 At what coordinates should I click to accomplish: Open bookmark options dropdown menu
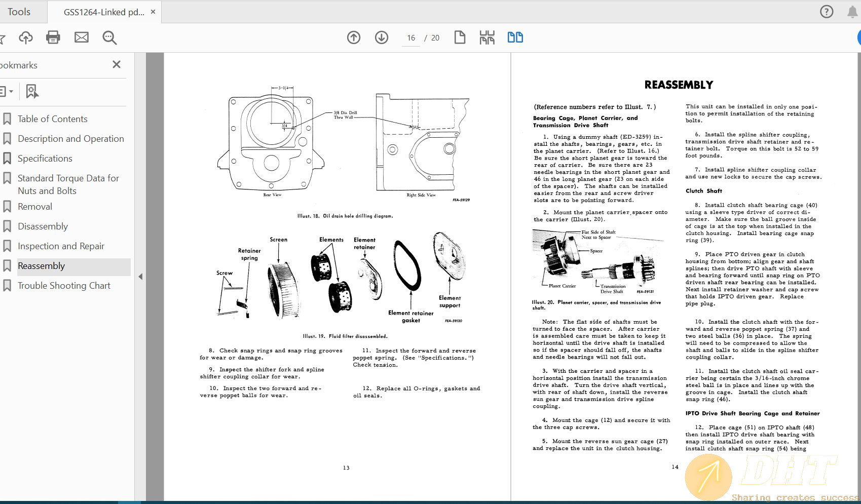click(6, 92)
